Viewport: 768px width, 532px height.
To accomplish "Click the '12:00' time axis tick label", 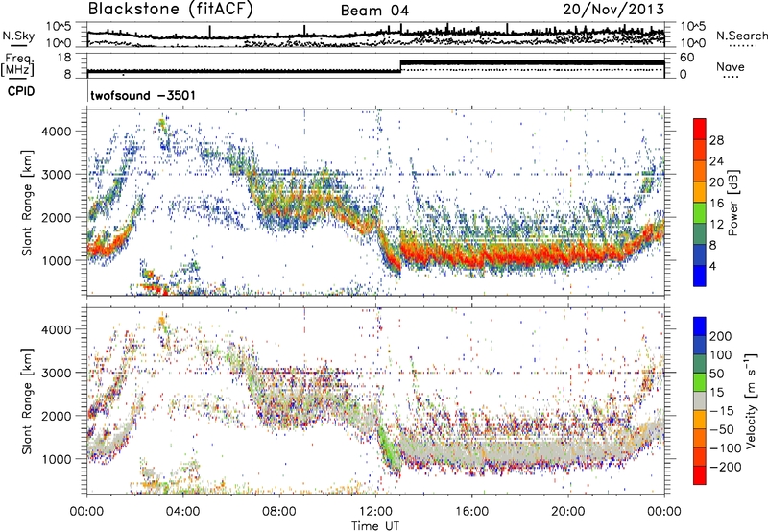I will (x=375, y=512).
